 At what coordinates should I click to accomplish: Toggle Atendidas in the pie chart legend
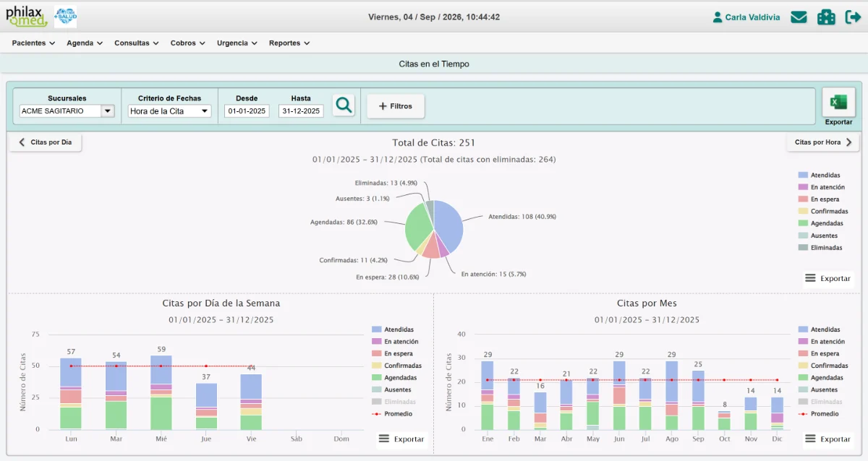[x=820, y=175]
